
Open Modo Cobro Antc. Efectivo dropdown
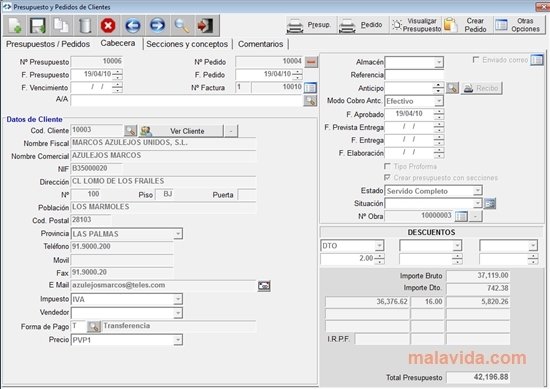pos(438,101)
